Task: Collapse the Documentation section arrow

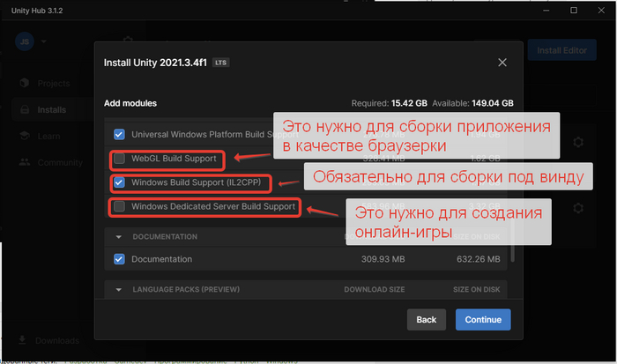Action: (119, 236)
